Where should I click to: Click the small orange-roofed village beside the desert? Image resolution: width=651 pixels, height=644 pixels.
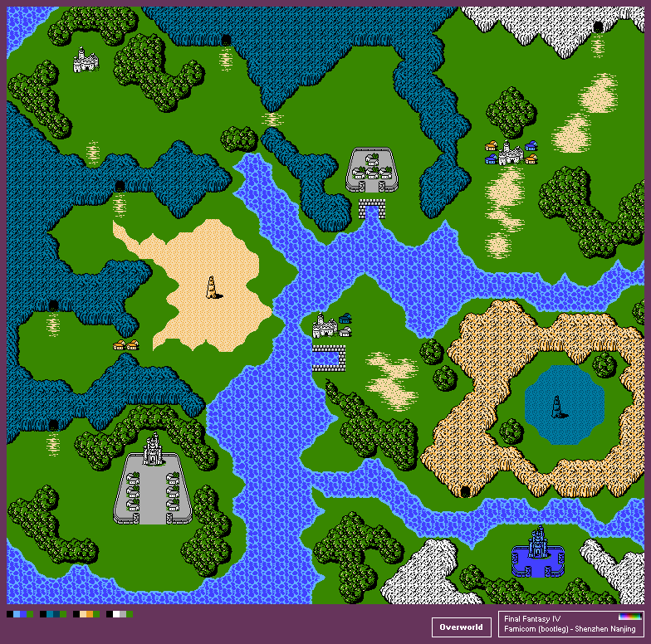[x=126, y=344]
